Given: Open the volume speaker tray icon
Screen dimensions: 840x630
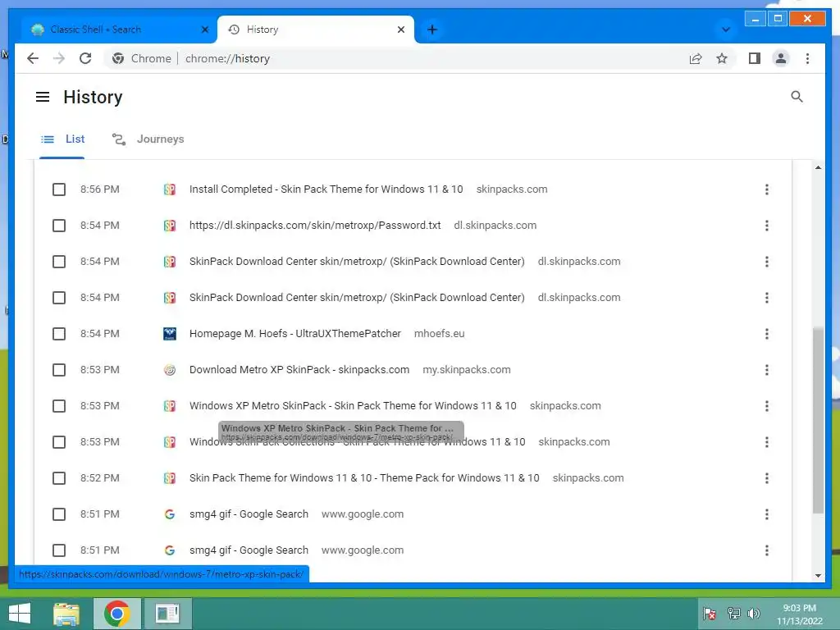Looking at the screenshot, I should click(x=754, y=614).
